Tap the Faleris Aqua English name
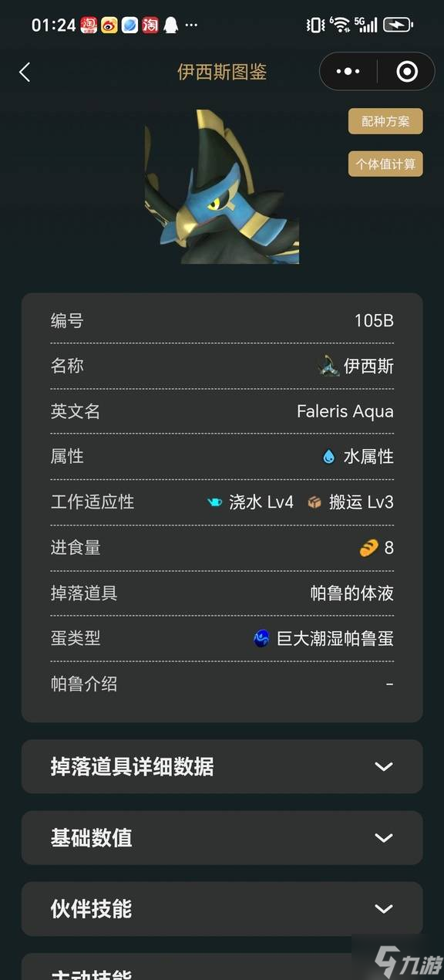This screenshot has height=980, width=444. [345, 411]
